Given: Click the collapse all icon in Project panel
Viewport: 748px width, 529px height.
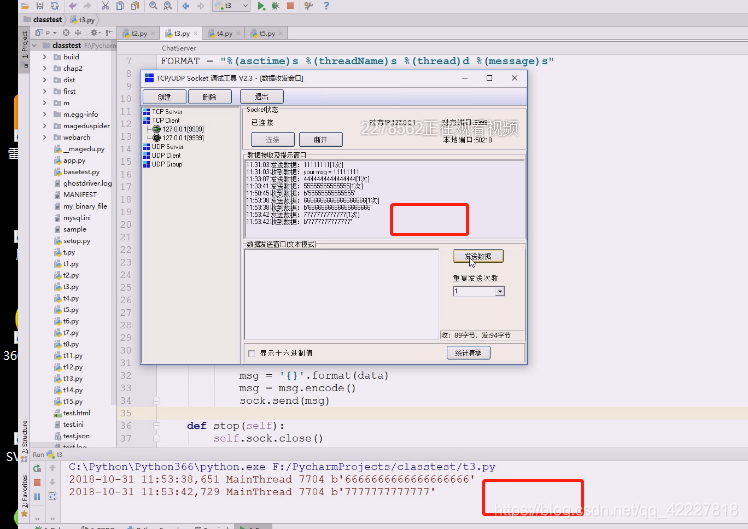Looking at the screenshot, I should pyautogui.click(x=78, y=33).
